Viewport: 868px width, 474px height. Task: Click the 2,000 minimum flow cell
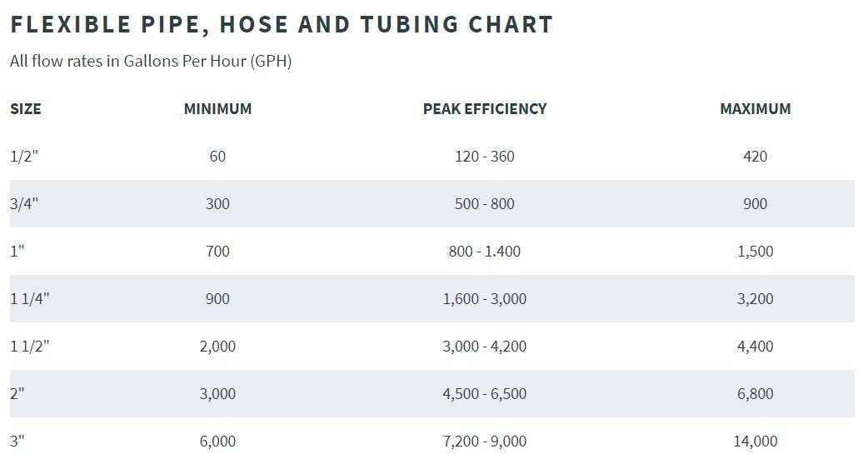tap(217, 347)
